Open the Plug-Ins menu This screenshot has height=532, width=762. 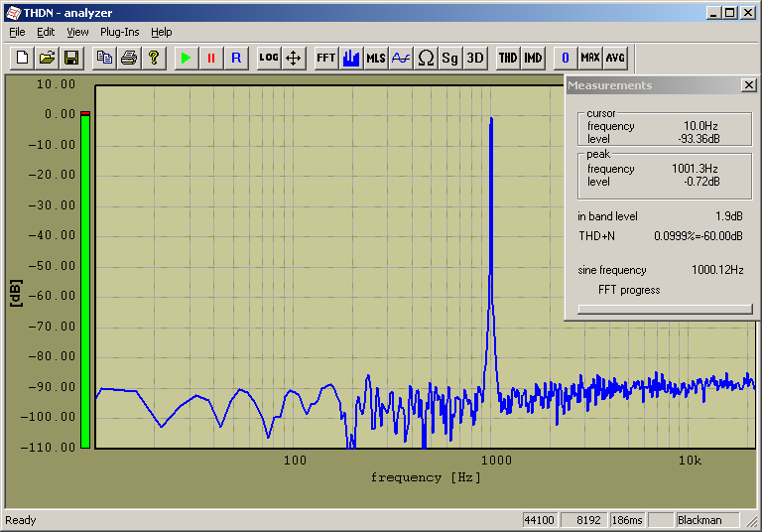click(x=121, y=32)
